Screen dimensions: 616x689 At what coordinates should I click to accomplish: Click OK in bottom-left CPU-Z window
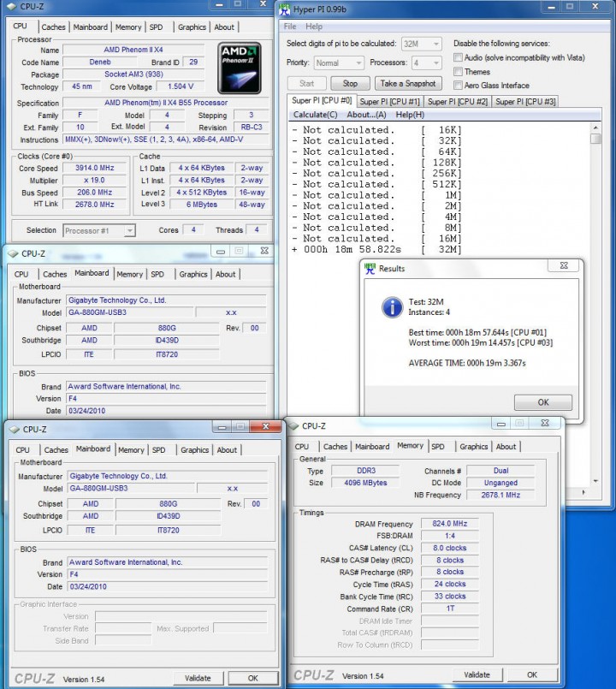pos(253,678)
